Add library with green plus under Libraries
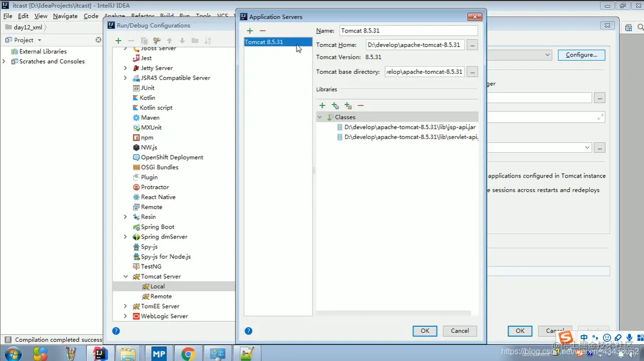This screenshot has height=361, width=644. click(322, 105)
